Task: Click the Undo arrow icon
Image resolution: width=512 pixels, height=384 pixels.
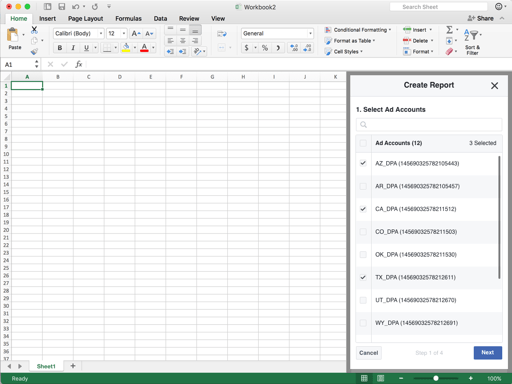Action: coord(76,7)
